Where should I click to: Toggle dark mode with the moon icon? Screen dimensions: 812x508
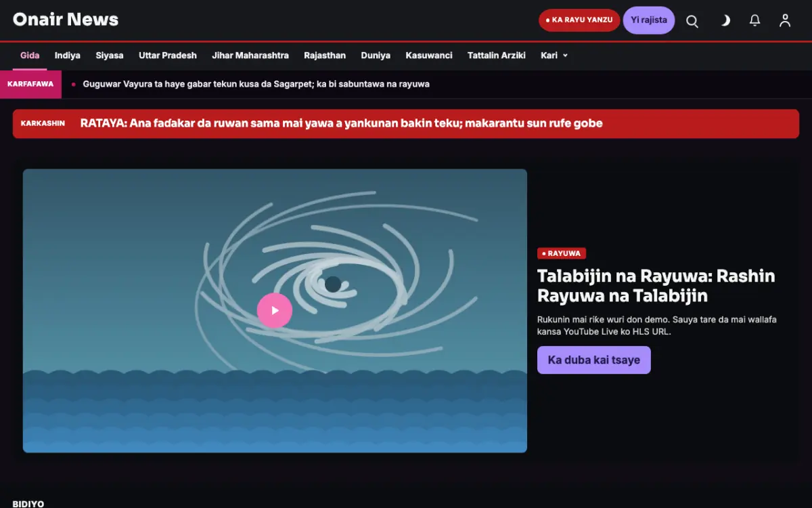pos(724,21)
